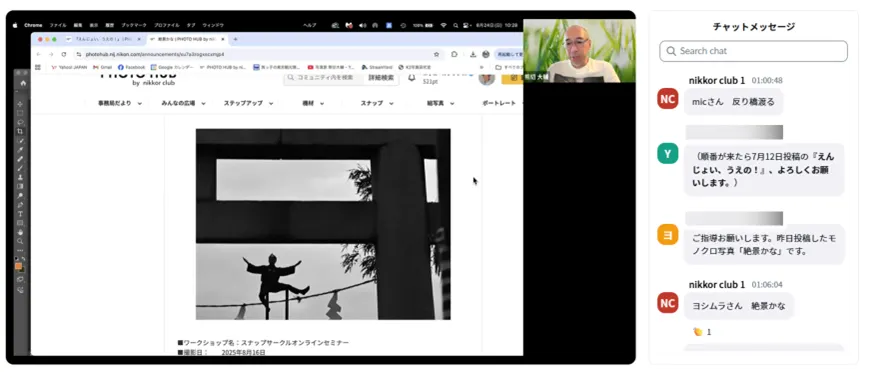Screen dimensions: 886x378
Task: Select the Pen tool
Action: (20, 205)
